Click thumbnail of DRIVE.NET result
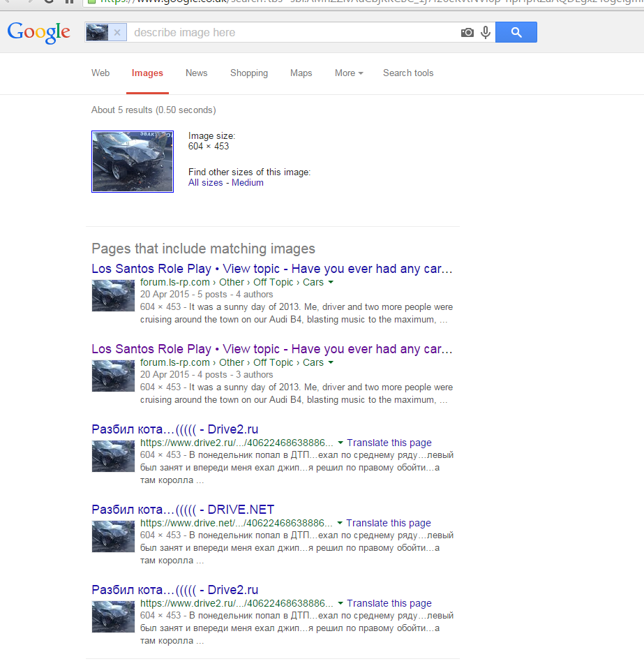Screen dimensions: 644x666 click(113, 536)
